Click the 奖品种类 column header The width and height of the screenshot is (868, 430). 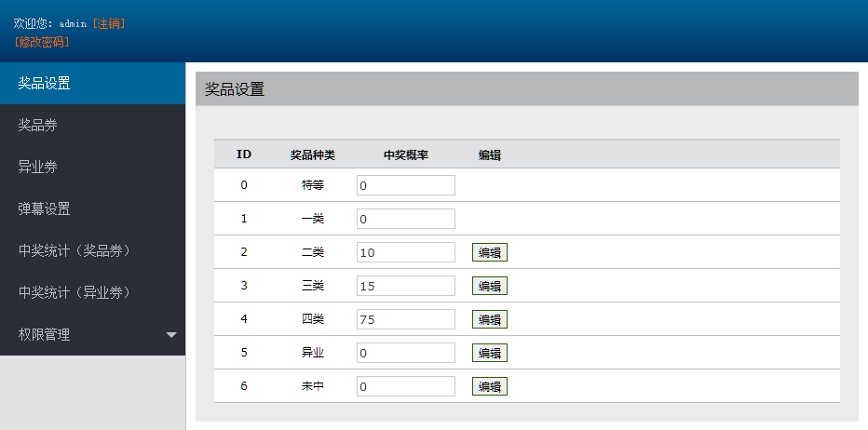(x=313, y=155)
